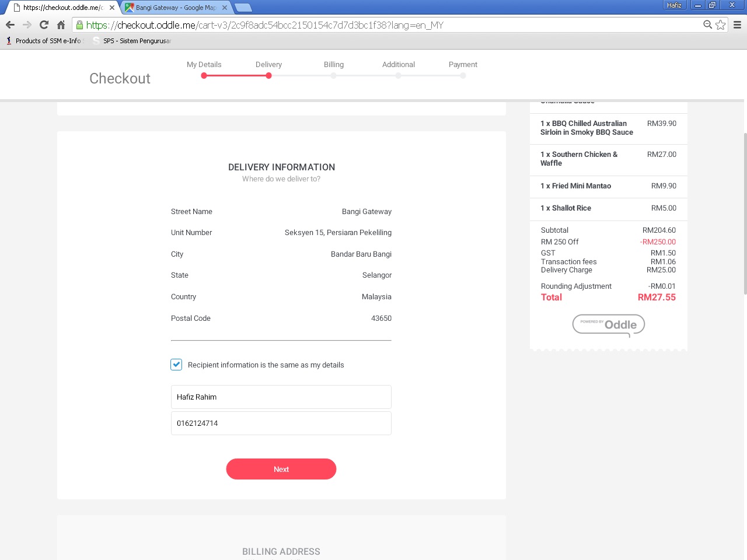Screen dimensions: 747x560
Task: Select the My Details checkout step
Action: (204, 65)
